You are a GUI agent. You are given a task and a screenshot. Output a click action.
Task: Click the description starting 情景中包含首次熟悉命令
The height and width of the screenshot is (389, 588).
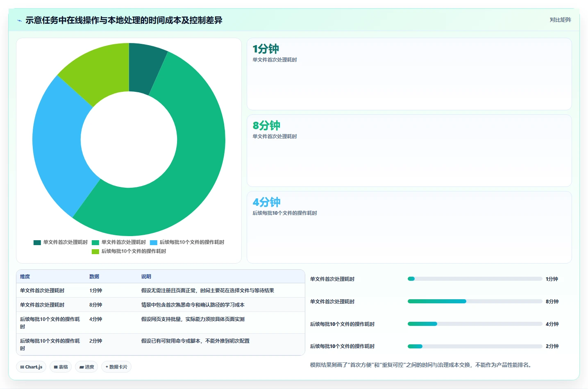tap(193, 305)
